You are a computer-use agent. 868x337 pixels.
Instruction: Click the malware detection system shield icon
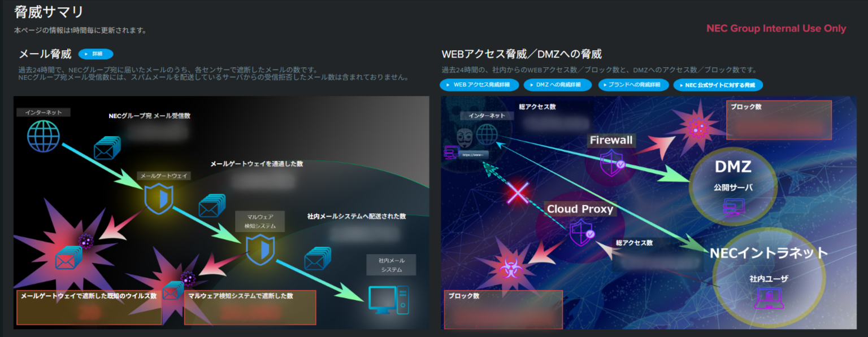click(x=260, y=250)
